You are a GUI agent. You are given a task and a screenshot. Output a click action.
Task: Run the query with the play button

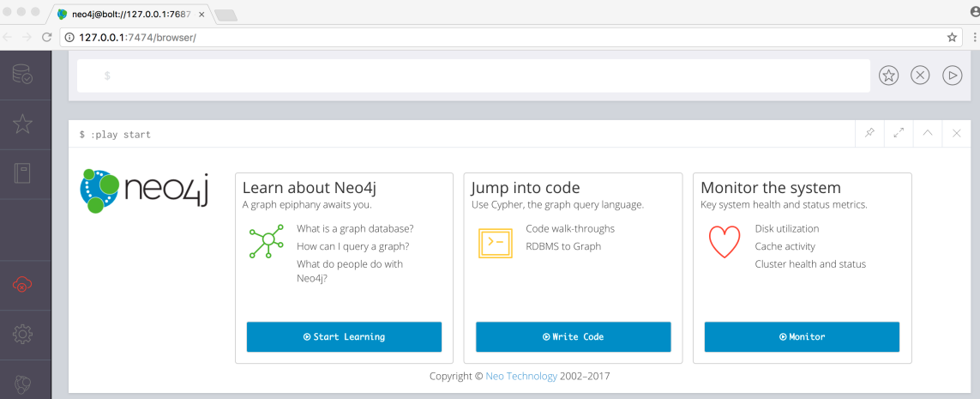click(x=952, y=76)
